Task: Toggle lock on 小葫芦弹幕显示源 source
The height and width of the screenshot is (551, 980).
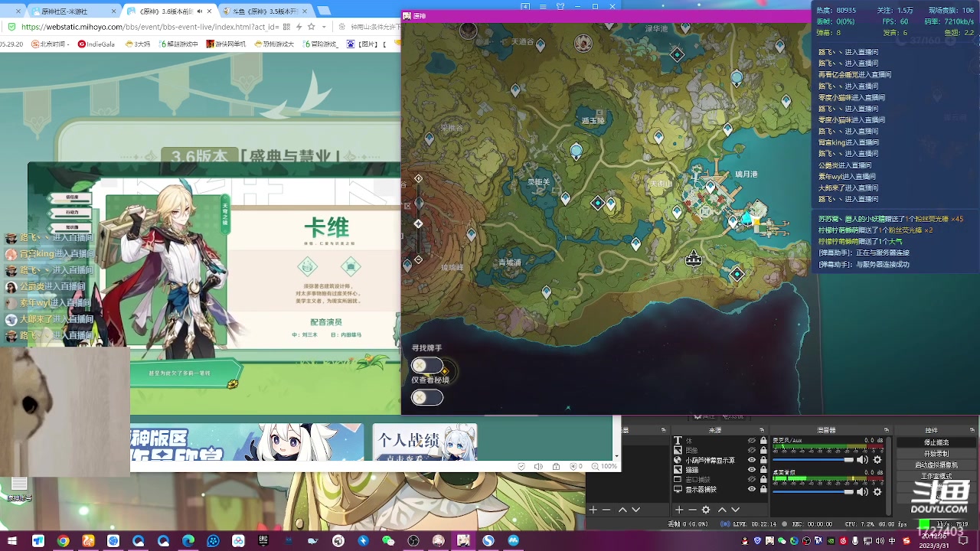Action: click(x=763, y=461)
